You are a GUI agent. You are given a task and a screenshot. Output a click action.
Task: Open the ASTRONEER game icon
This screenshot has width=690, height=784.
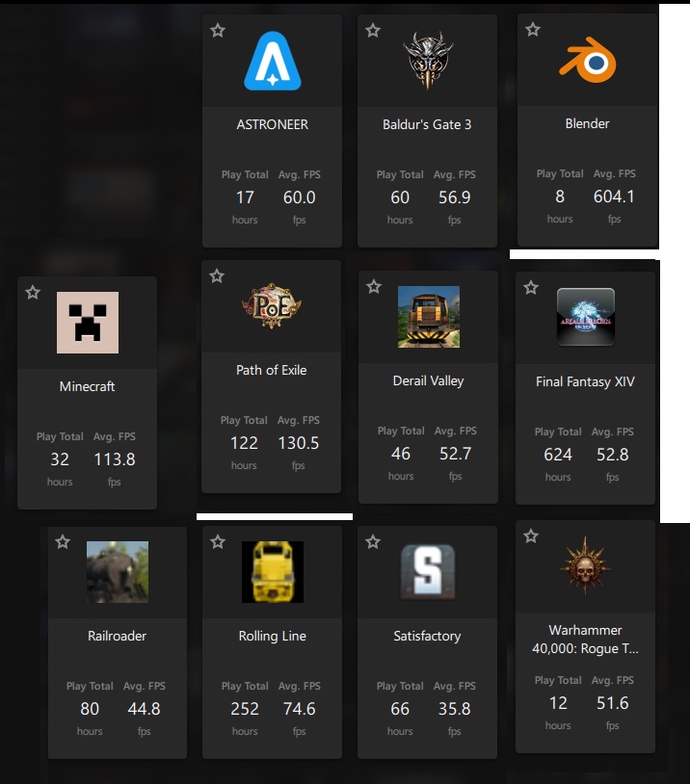coord(272,61)
